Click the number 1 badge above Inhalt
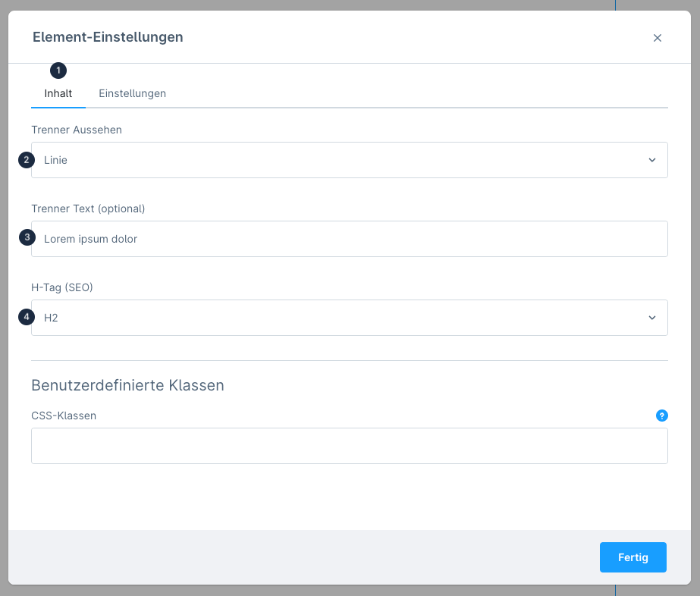Screen dimensions: 700x596 [58, 71]
